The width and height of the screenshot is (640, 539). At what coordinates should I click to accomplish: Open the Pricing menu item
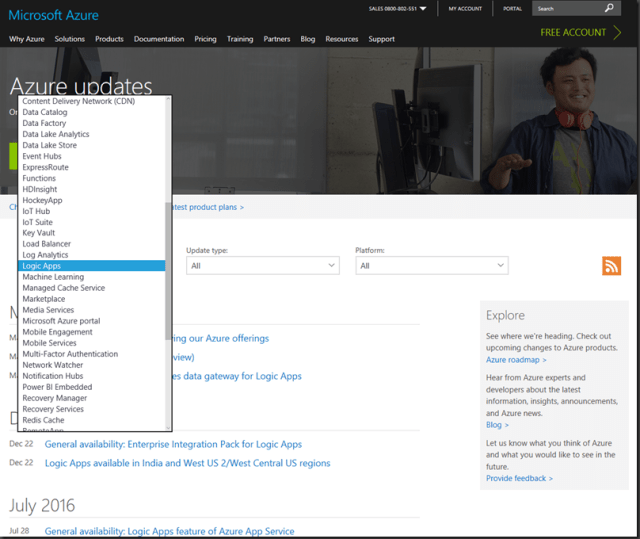205,39
